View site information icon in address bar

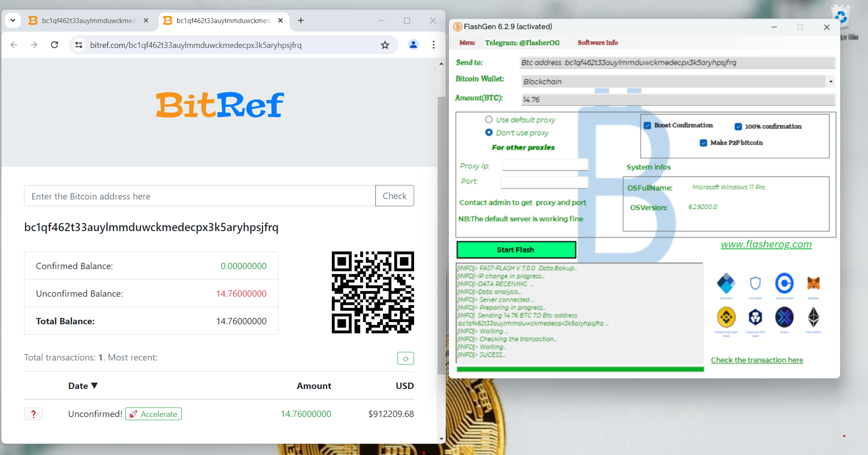click(x=79, y=45)
